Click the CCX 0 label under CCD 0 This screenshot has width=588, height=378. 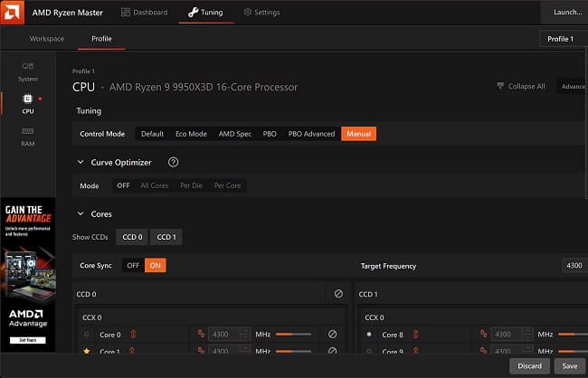[x=92, y=317]
